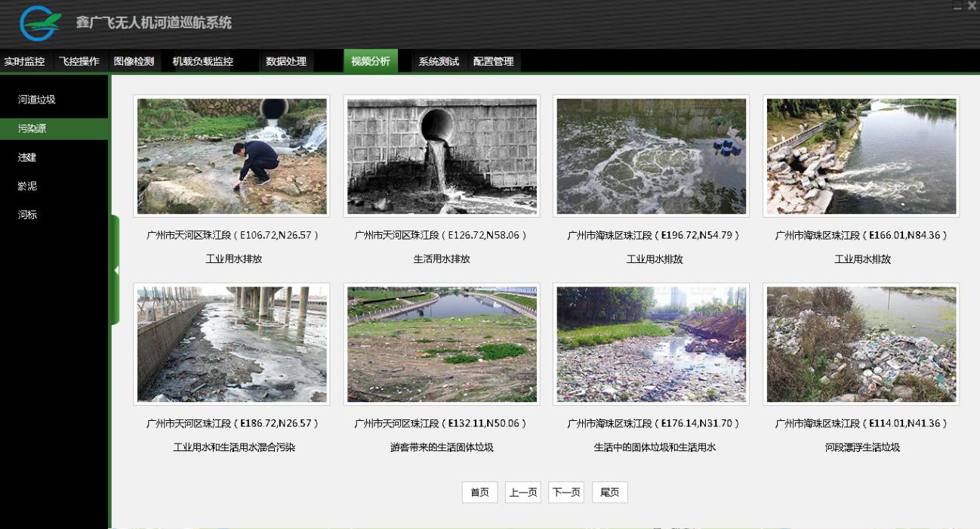Click location text with E114.01,N41.36
The image size is (980, 529).
tap(862, 424)
